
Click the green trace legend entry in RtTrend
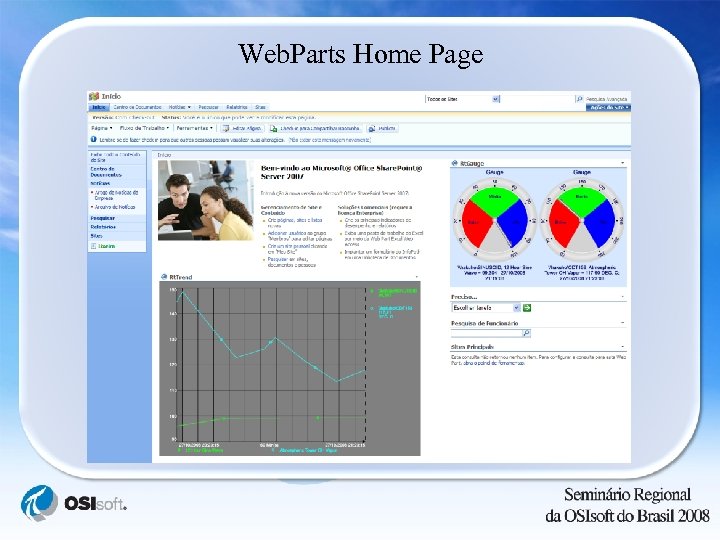395,293
